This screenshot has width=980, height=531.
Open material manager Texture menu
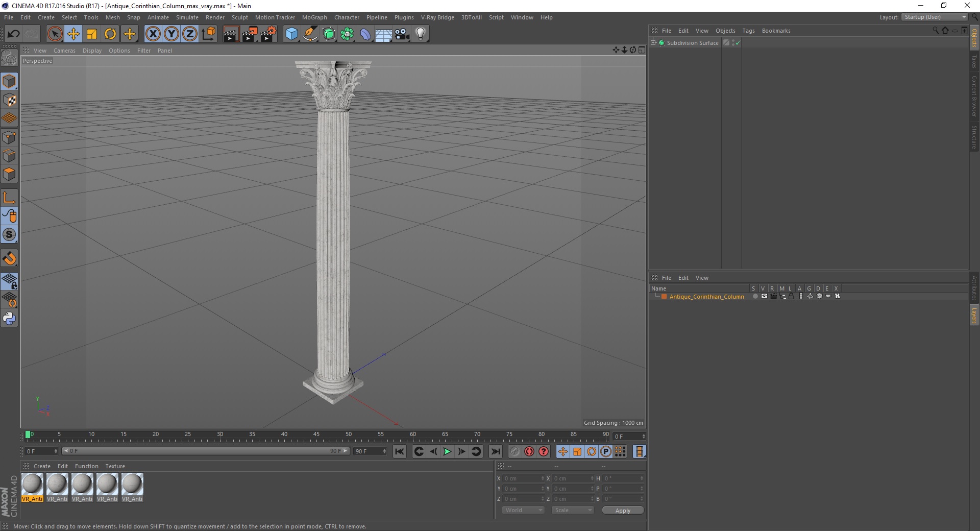[115, 466]
